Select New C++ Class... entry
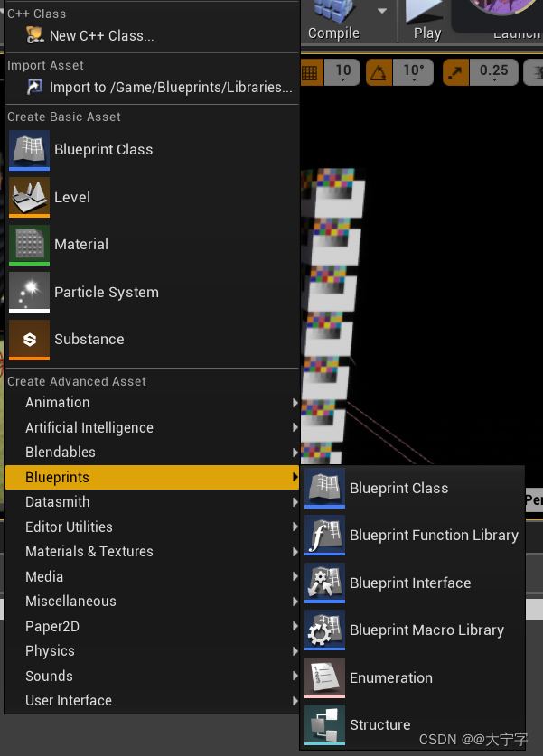This screenshot has width=543, height=756. (102, 36)
